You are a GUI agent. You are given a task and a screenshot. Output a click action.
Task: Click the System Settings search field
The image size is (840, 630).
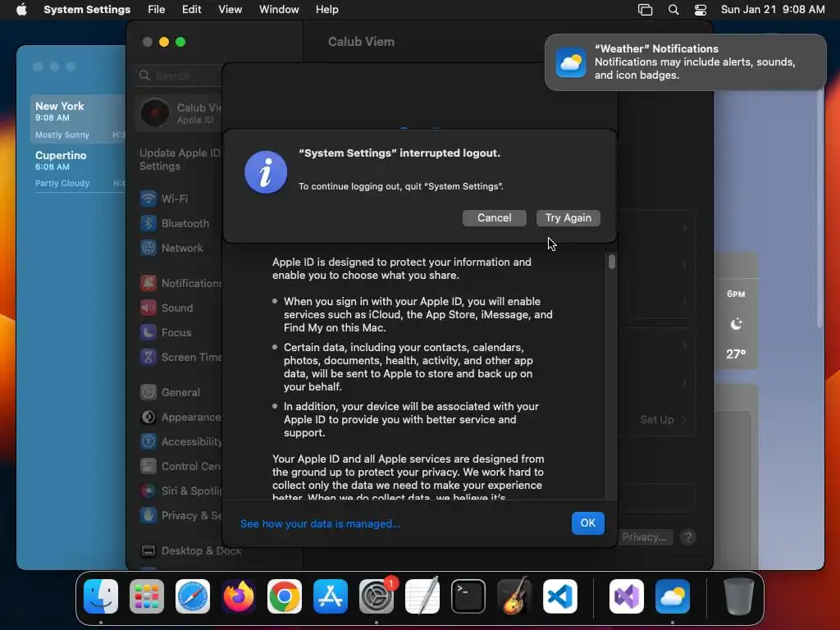[x=178, y=75]
